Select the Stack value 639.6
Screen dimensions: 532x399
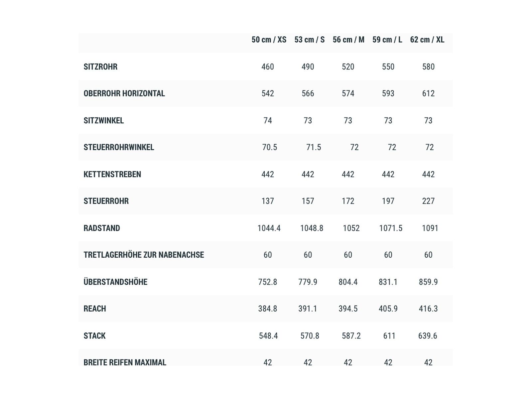pos(428,336)
